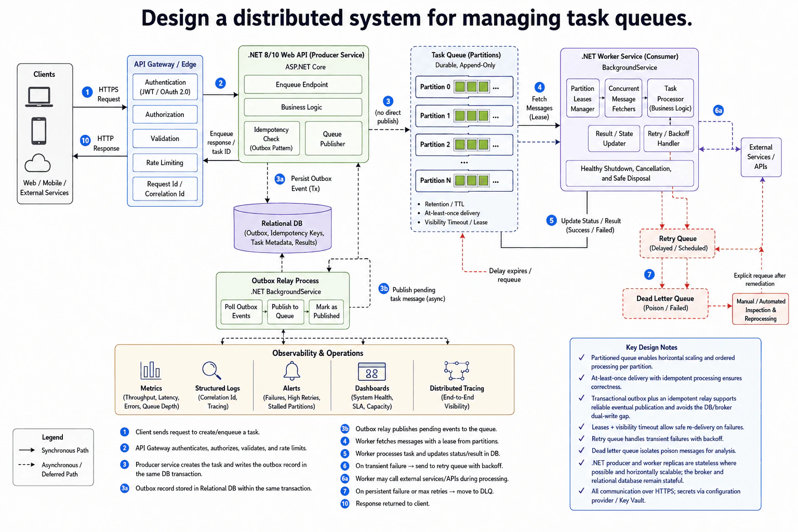
Task: Click the Alerts bell icon
Action: [x=291, y=371]
